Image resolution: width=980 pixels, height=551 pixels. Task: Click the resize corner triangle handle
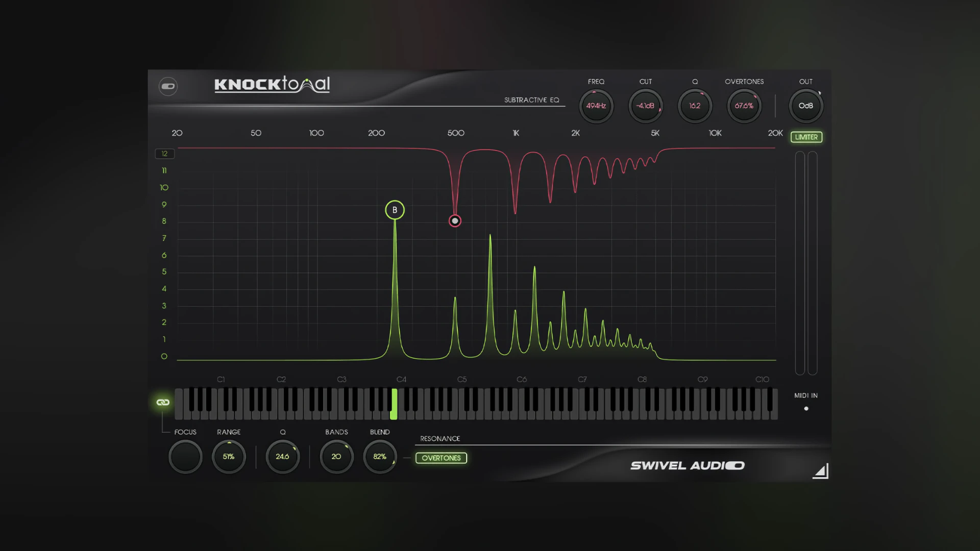(821, 471)
